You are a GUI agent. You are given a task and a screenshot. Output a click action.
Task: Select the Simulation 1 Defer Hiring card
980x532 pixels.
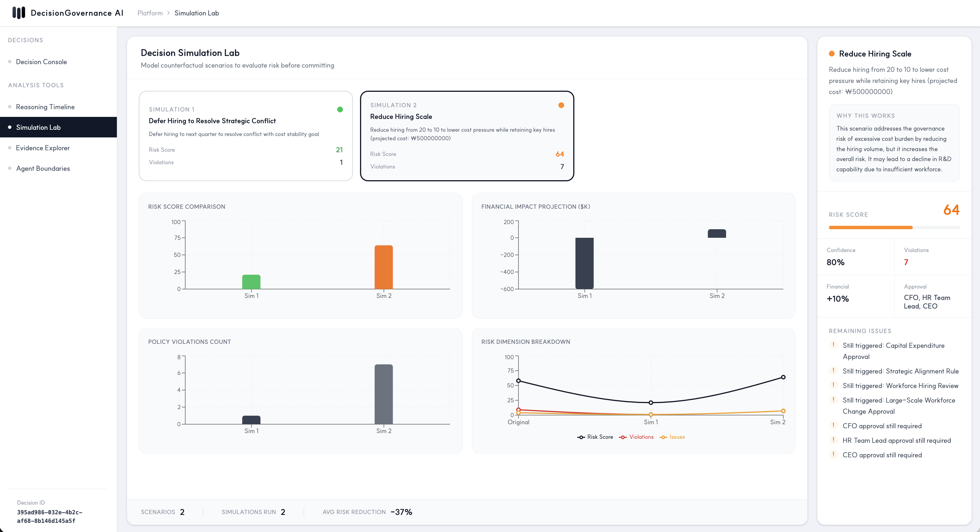click(246, 136)
